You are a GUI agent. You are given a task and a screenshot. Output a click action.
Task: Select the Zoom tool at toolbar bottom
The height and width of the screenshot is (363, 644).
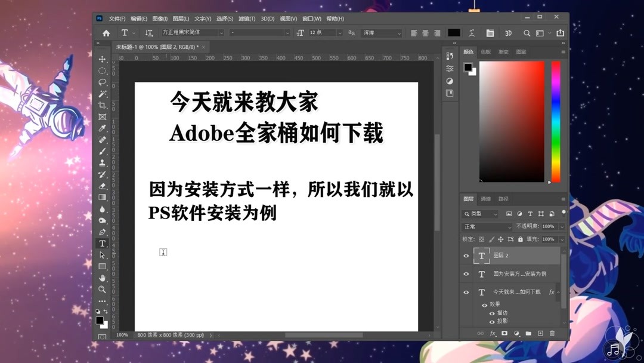103,288
